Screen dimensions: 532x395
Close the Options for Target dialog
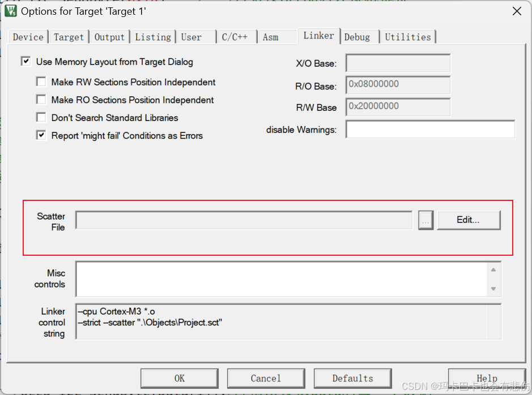click(x=517, y=11)
